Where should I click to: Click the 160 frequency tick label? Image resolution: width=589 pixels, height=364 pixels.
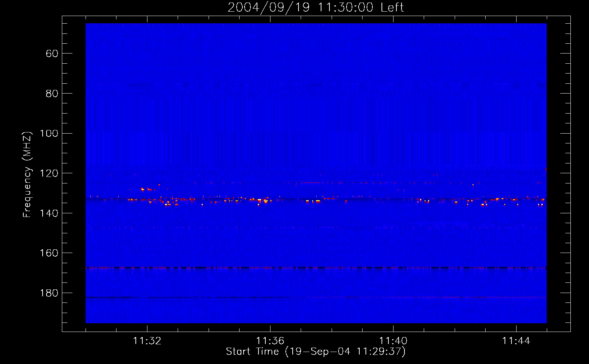coord(49,253)
